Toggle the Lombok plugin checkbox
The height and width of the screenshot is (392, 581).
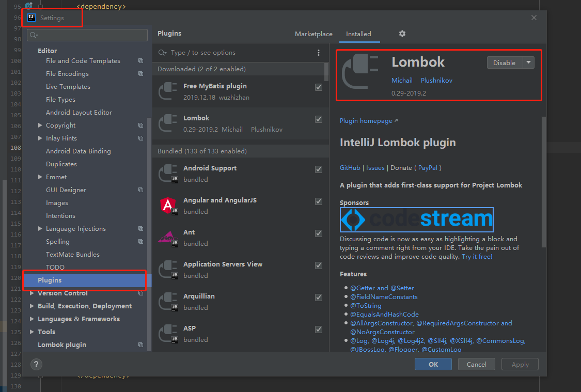pyautogui.click(x=319, y=119)
